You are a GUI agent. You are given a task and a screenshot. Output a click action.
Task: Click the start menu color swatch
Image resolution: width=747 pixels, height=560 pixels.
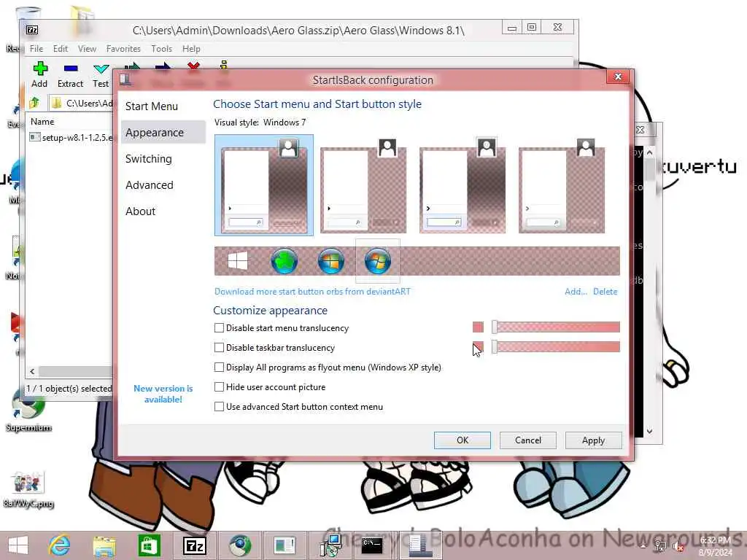click(x=478, y=327)
